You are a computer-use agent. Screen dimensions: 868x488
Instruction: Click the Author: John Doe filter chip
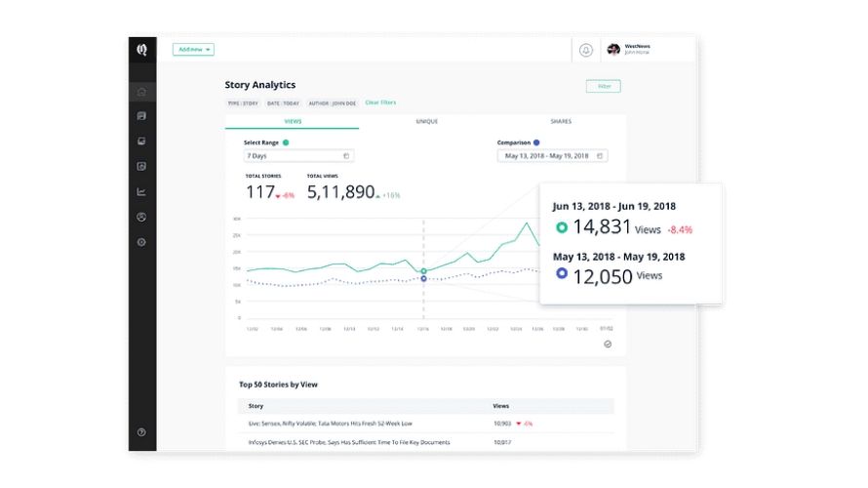333,103
